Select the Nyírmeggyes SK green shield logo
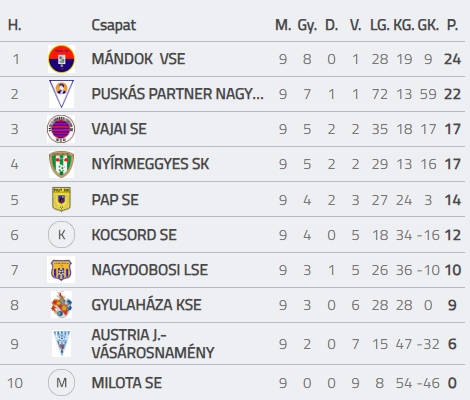This screenshot has width=470, height=400. pyautogui.click(x=61, y=164)
